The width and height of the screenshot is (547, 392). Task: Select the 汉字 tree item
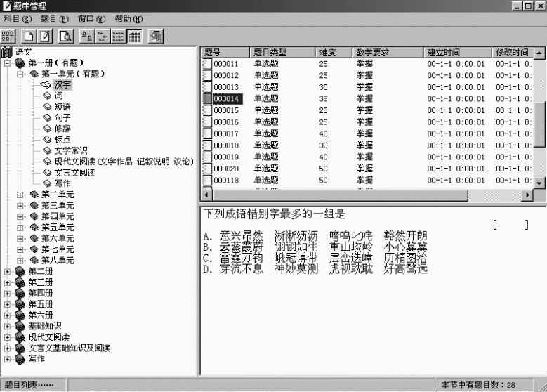62,84
